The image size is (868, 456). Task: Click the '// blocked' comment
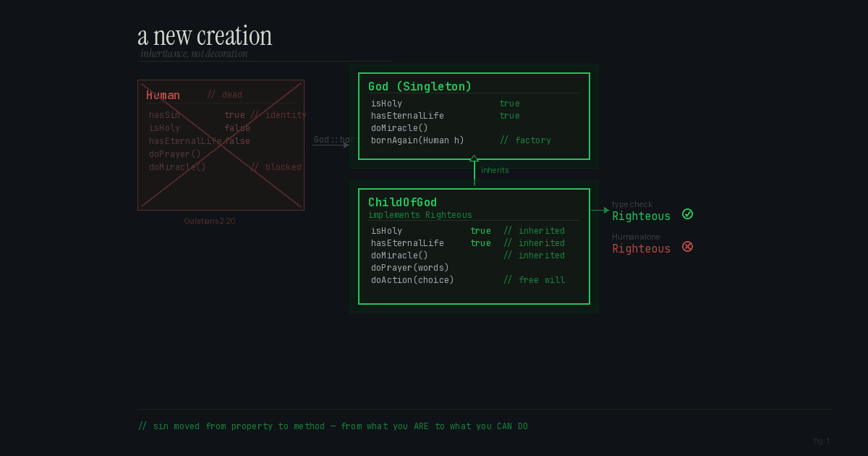coord(276,167)
